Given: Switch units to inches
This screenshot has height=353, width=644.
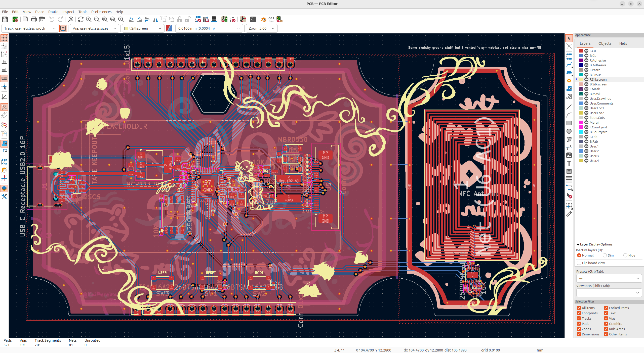Looking at the screenshot, I should pyautogui.click(x=4, y=62).
